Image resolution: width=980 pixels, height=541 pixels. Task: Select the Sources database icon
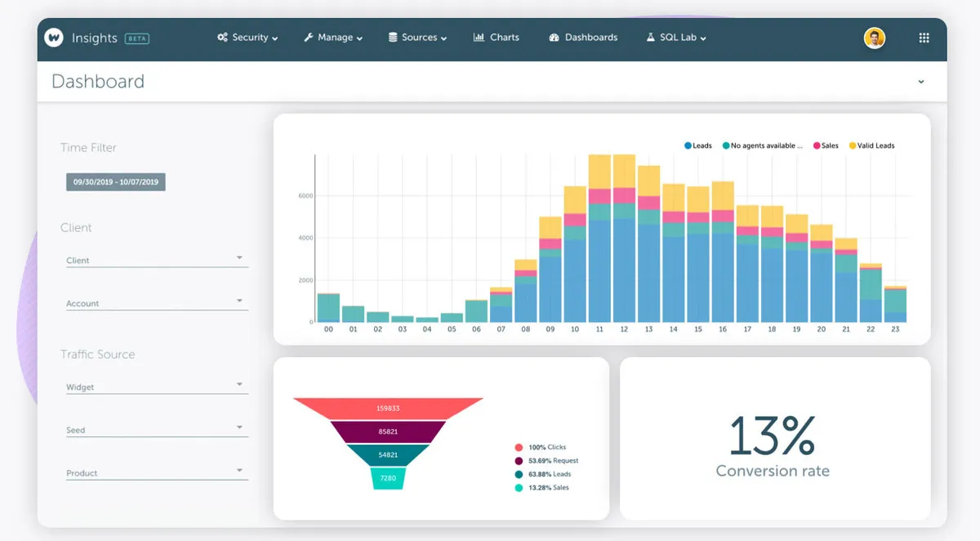391,37
